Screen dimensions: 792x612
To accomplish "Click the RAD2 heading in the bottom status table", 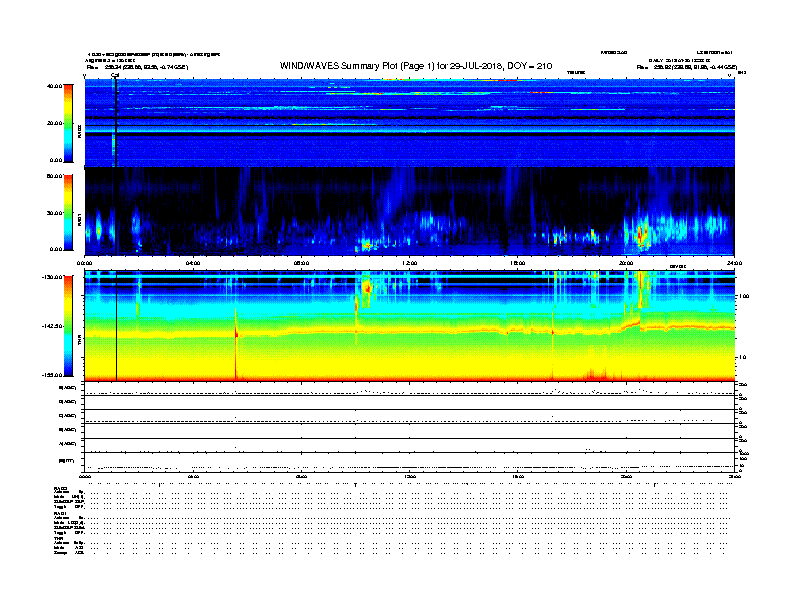I will pyautogui.click(x=61, y=488).
